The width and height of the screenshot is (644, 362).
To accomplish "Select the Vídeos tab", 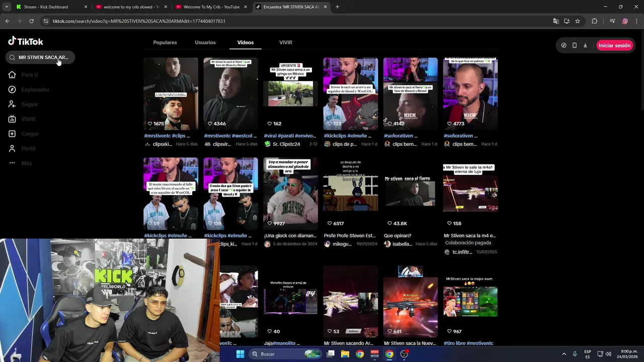I will coord(246,43).
